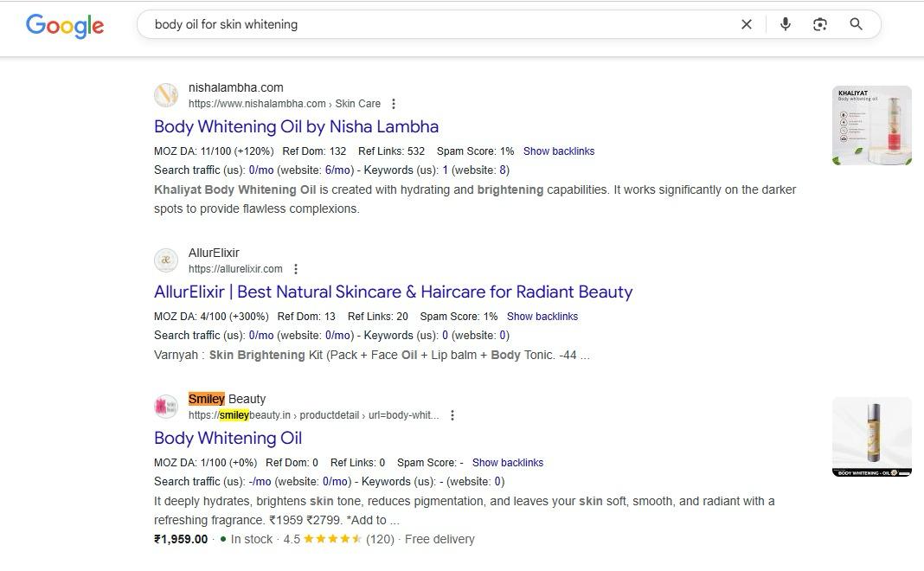The height and width of the screenshot is (571, 924).
Task: Click the https://www.nishalambha.com › Skin Care URL
Action: [x=285, y=104]
